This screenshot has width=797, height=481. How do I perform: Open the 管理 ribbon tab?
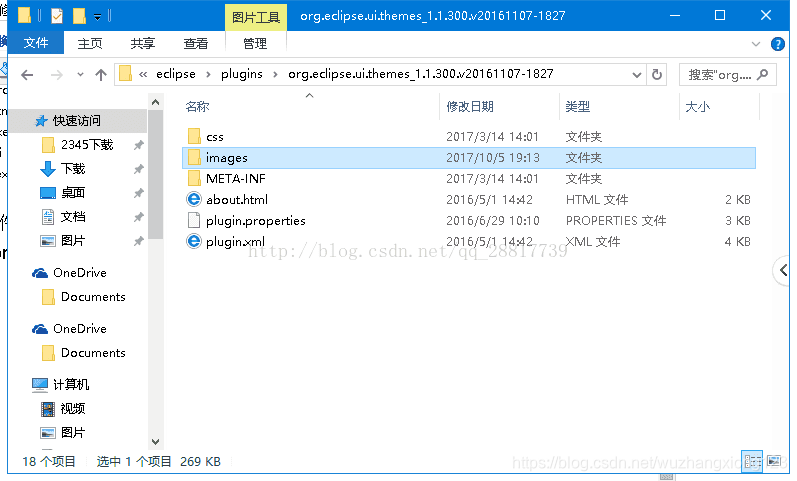(x=255, y=43)
